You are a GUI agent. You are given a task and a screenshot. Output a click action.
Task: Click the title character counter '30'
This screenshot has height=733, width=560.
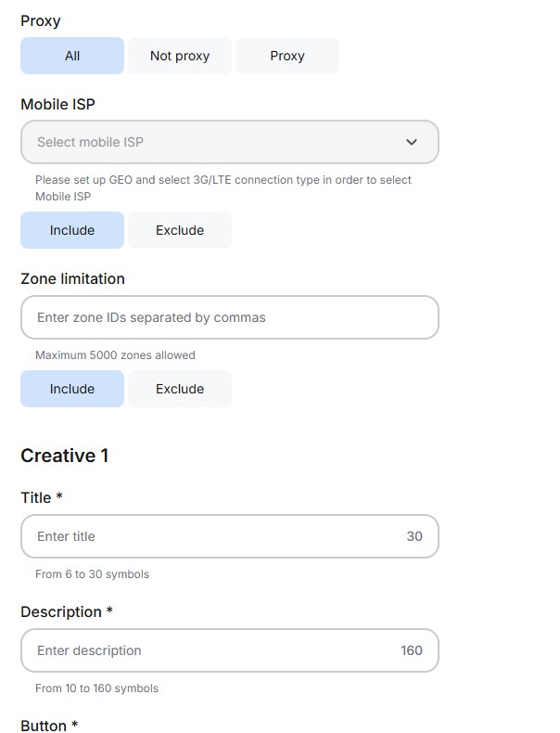pyautogui.click(x=414, y=536)
